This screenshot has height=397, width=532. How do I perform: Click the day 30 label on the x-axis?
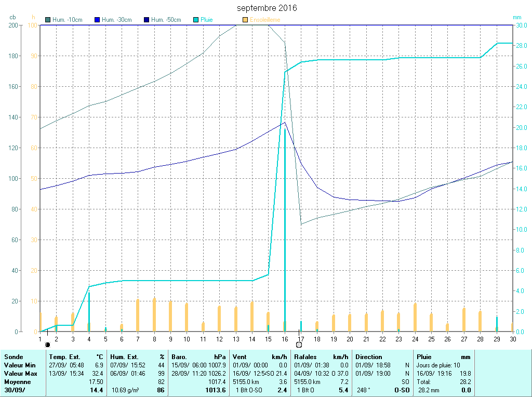(512, 339)
